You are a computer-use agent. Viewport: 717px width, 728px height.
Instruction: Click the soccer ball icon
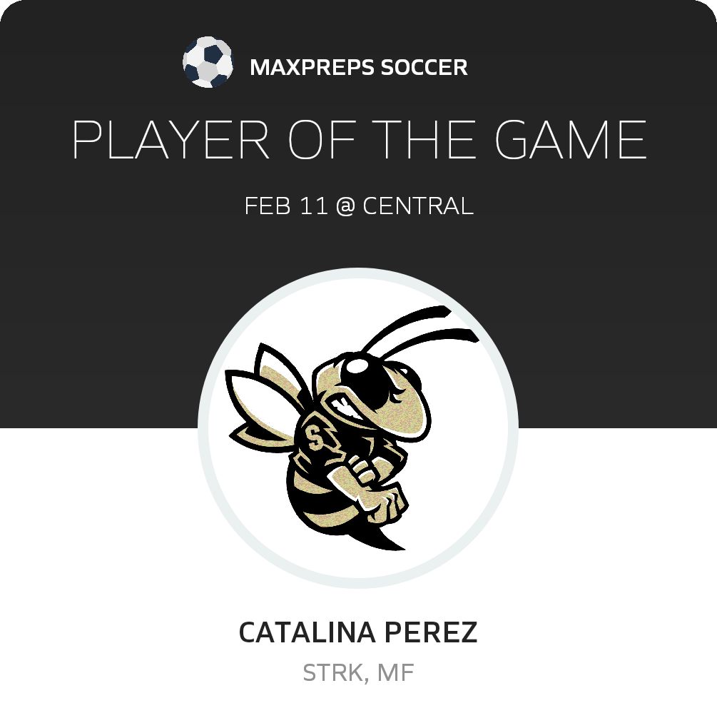click(208, 62)
